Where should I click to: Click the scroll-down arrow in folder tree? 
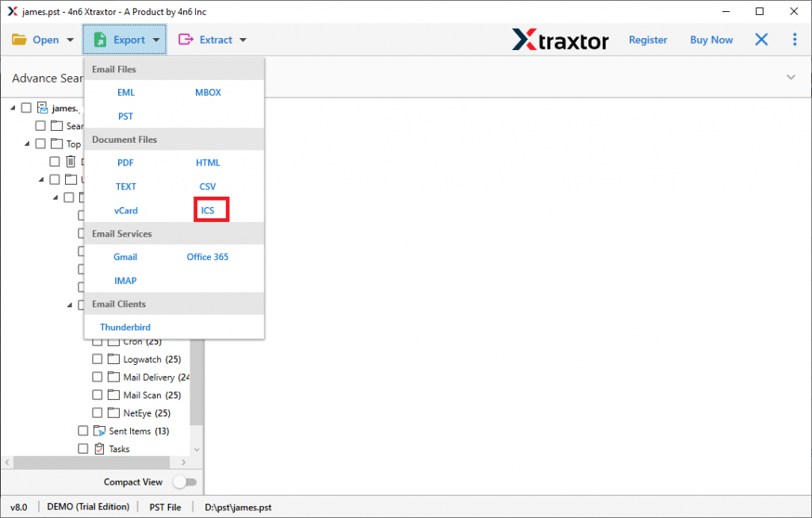click(197, 449)
